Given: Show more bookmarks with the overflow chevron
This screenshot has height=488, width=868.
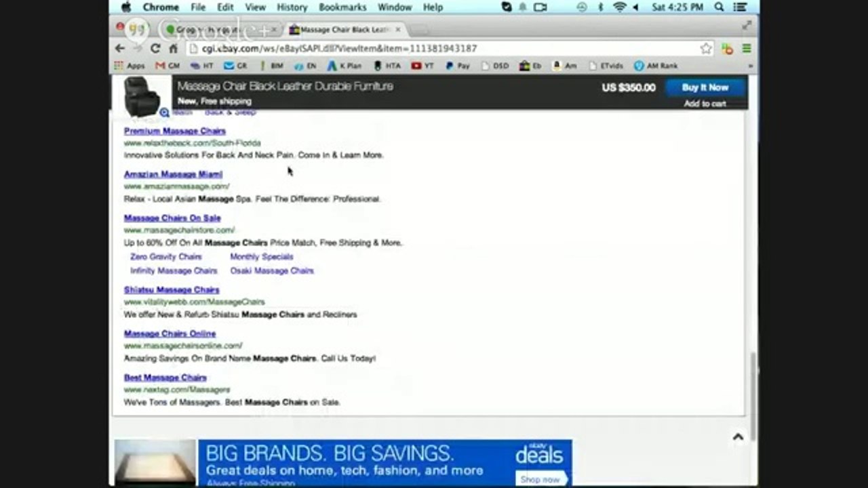Looking at the screenshot, I should (x=750, y=66).
